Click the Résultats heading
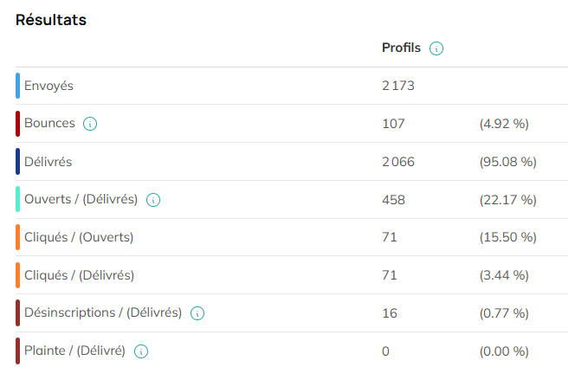This screenshot has width=588, height=386. tap(51, 20)
